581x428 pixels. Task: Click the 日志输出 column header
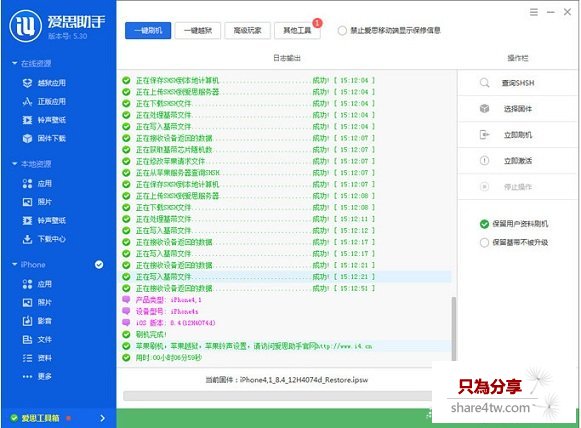[287, 58]
